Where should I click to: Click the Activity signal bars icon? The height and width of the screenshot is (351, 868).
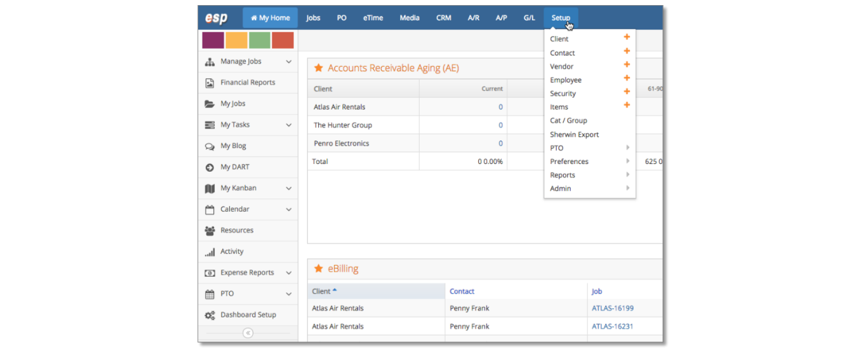coord(210,252)
